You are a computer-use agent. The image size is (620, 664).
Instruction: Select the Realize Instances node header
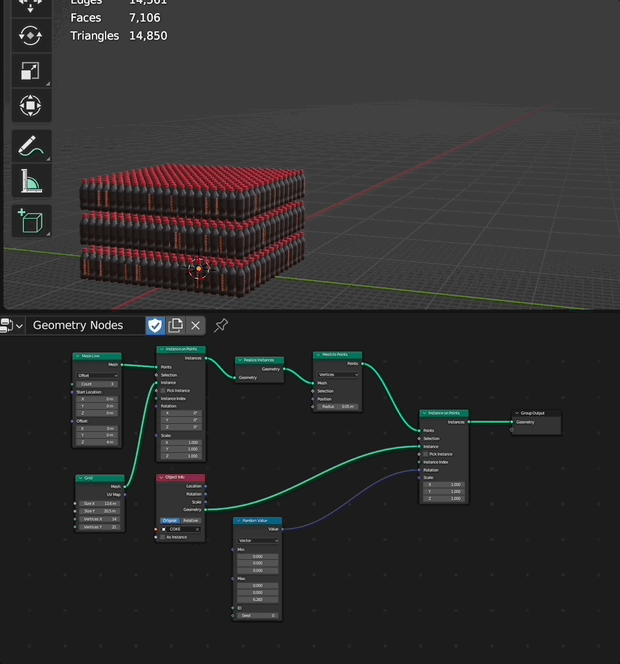259,360
